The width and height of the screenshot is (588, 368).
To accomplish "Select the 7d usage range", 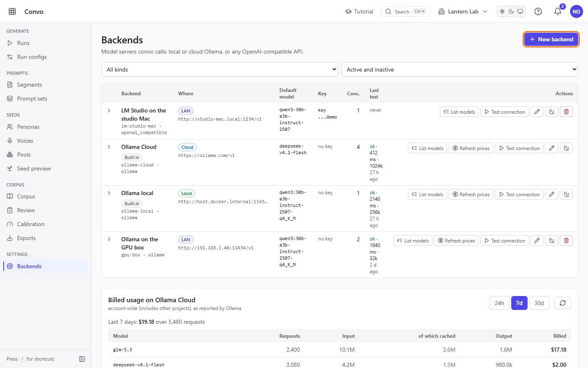I will [519, 303].
